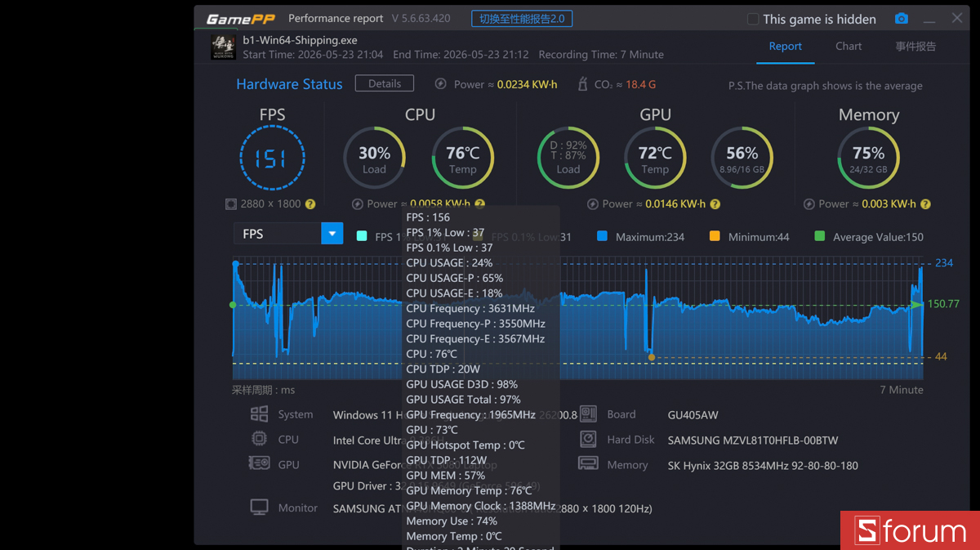
Task: Click the GPU power bolt icon
Action: tap(592, 204)
